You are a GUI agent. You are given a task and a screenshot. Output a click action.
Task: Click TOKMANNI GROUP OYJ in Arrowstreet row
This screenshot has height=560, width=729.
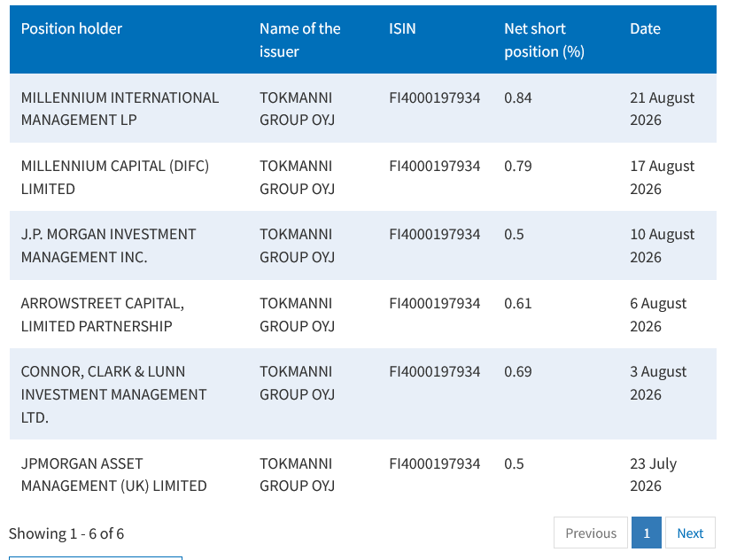click(x=297, y=315)
